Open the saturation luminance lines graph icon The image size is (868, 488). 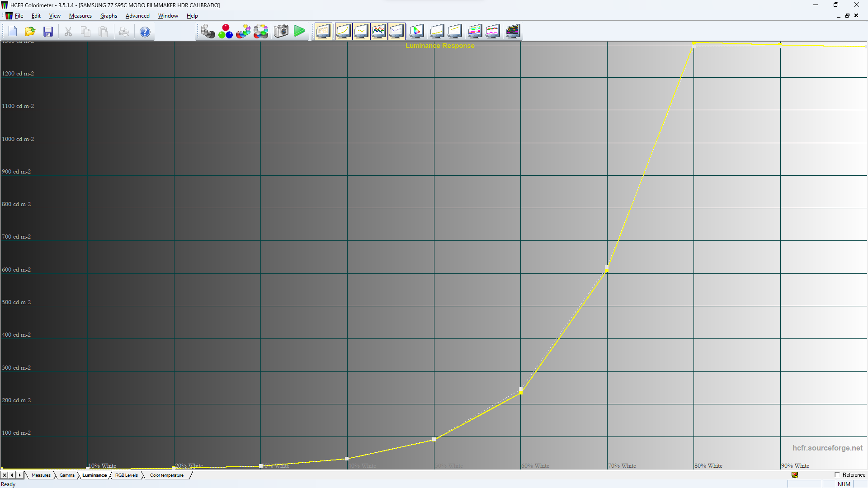(475, 31)
